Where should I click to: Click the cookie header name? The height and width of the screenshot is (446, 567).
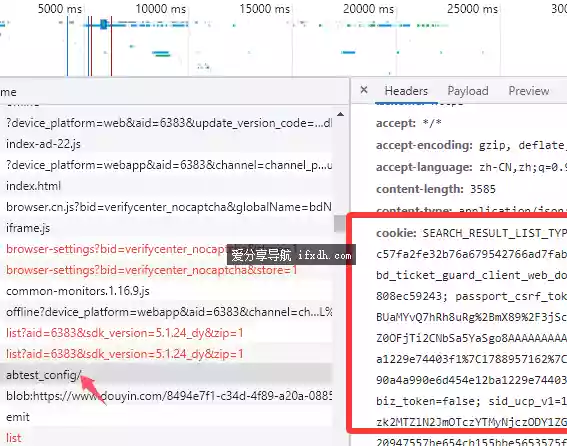396,233
